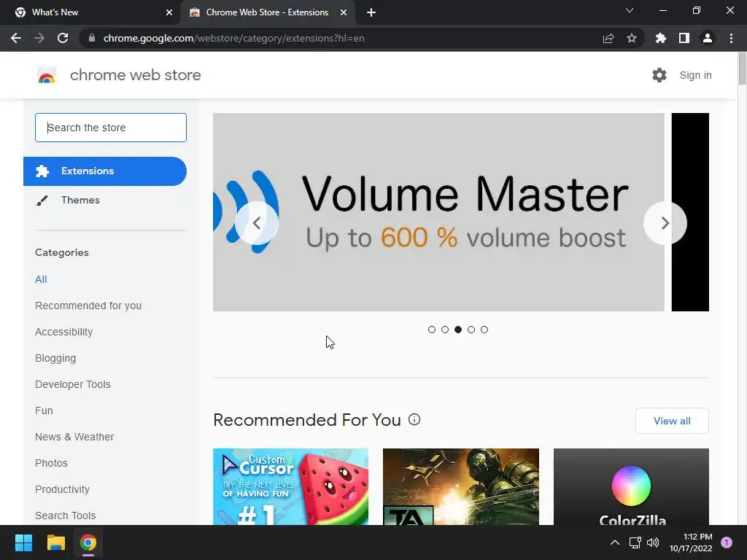Select the second carousel dot

[x=445, y=330]
